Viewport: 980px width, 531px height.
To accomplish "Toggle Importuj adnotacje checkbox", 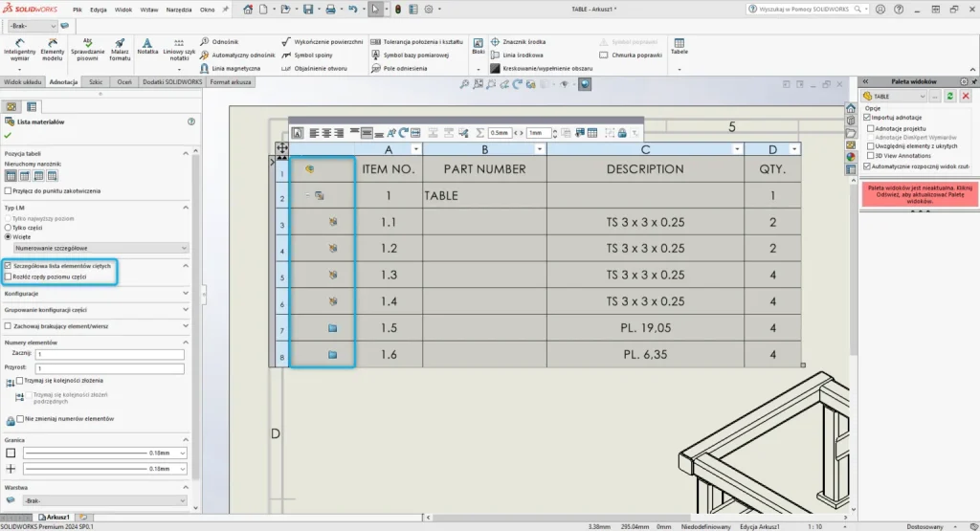I will coord(867,118).
